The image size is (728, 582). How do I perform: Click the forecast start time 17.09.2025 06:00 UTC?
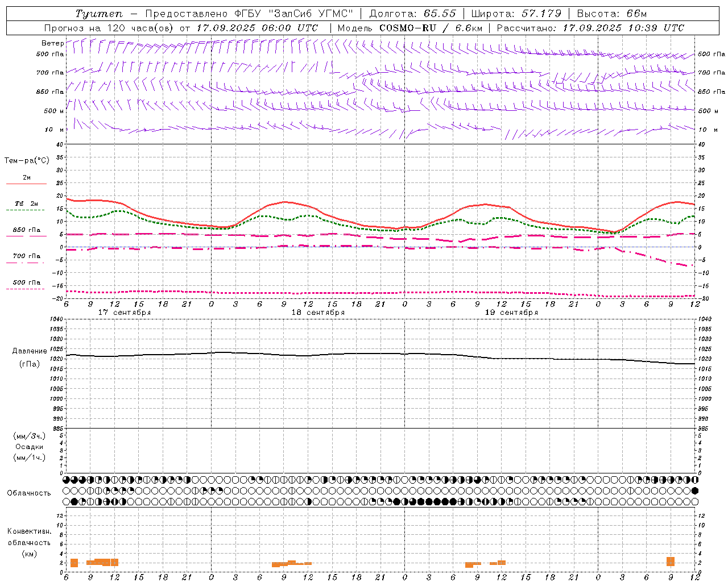258,28
